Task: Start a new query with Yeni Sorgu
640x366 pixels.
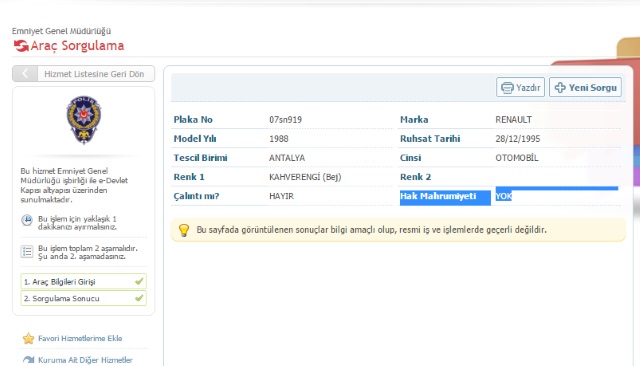Action: tap(585, 87)
